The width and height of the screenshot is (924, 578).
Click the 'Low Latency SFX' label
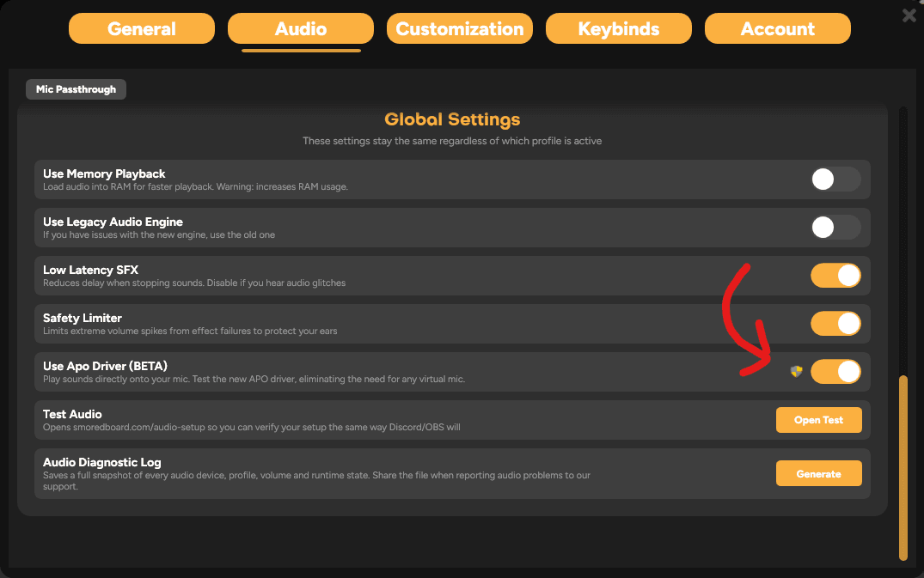(91, 271)
